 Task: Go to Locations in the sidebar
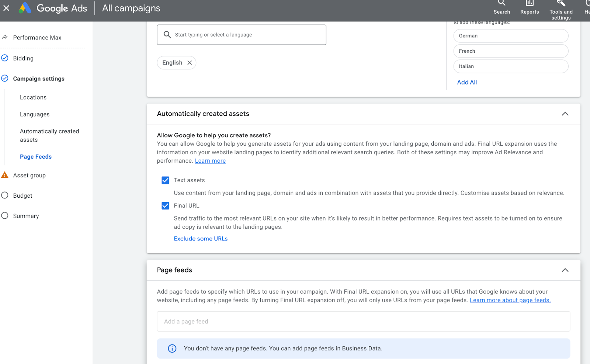pyautogui.click(x=33, y=97)
